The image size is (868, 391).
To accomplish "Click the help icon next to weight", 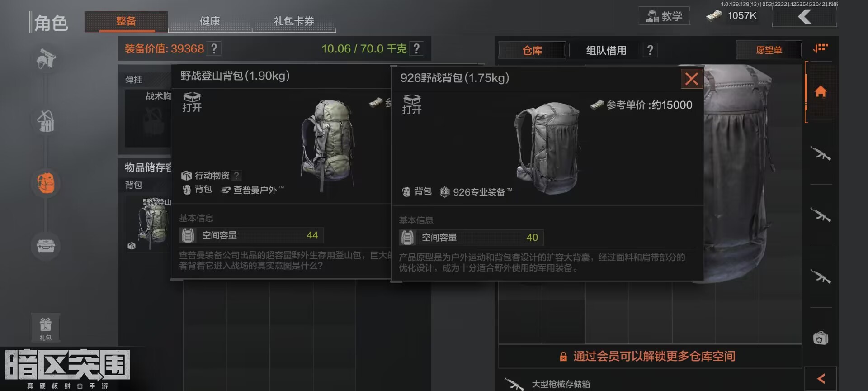I will tap(417, 48).
